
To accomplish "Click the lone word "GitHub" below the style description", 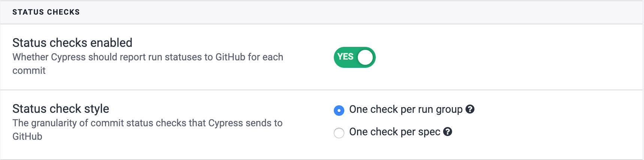I will (27, 136).
